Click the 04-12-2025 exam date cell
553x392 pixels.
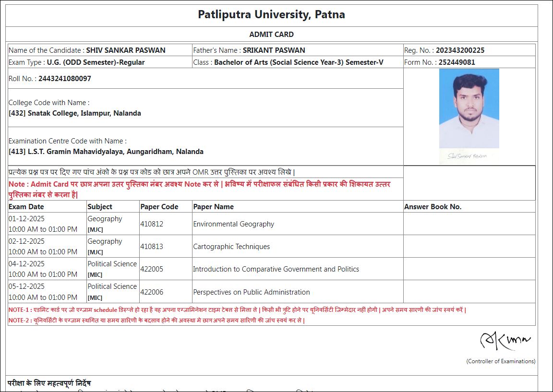tap(27, 263)
